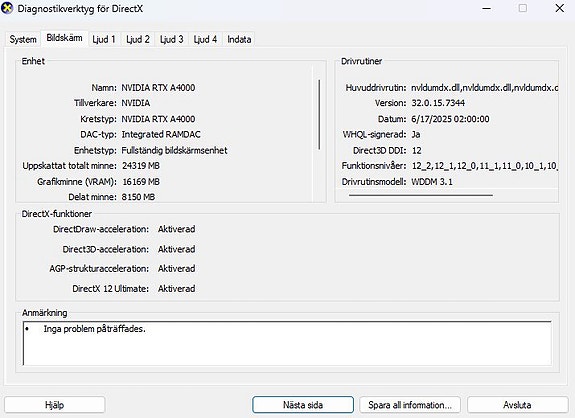Click the driver version 32.0.15.7344
The width and height of the screenshot is (575, 418).
pos(438,103)
